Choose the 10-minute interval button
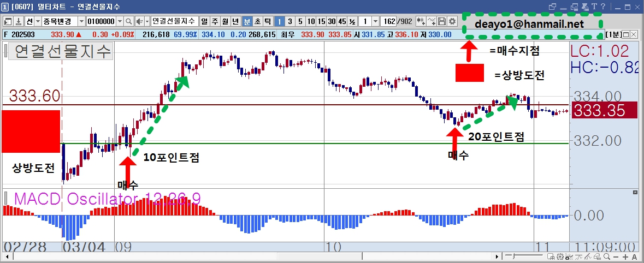Viewport: 644px width, 263px height. [x=311, y=21]
